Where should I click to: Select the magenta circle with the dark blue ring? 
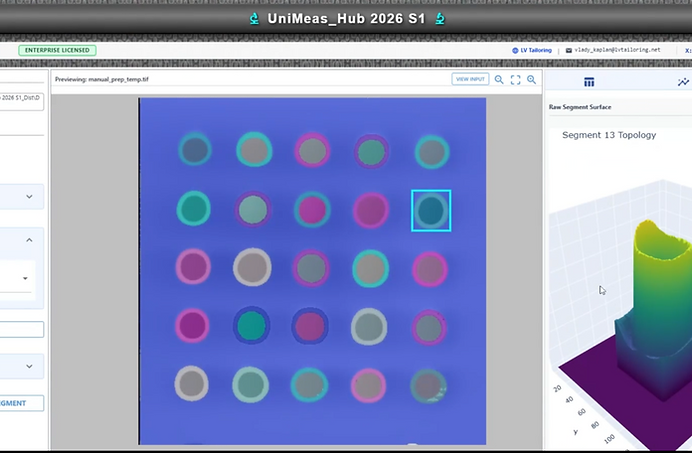pos(310,326)
